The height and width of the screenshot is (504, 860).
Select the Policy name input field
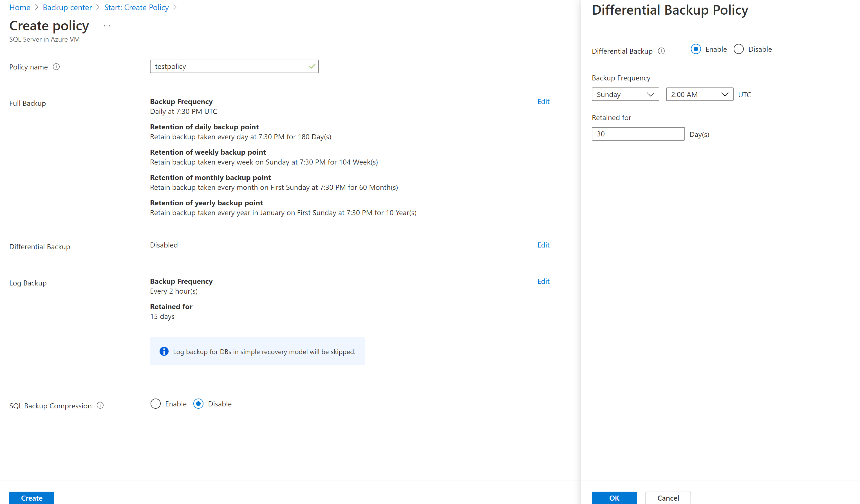click(x=234, y=66)
